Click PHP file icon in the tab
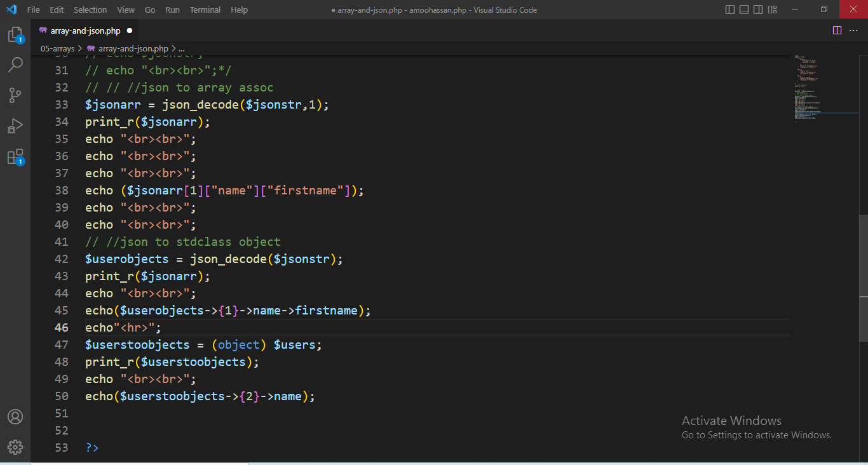The height and width of the screenshot is (465, 868). point(43,30)
